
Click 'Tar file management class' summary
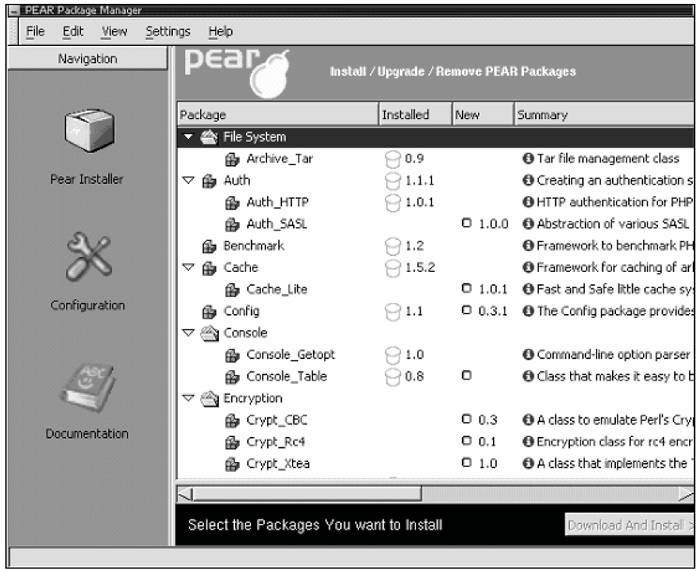click(x=608, y=158)
